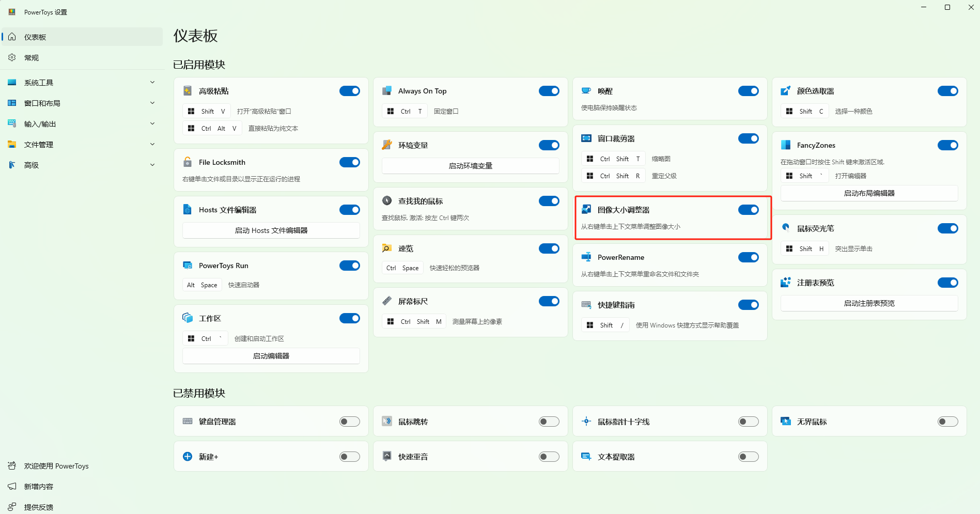Open the 常规 settings page
Image resolution: width=980 pixels, height=514 pixels.
click(x=82, y=58)
